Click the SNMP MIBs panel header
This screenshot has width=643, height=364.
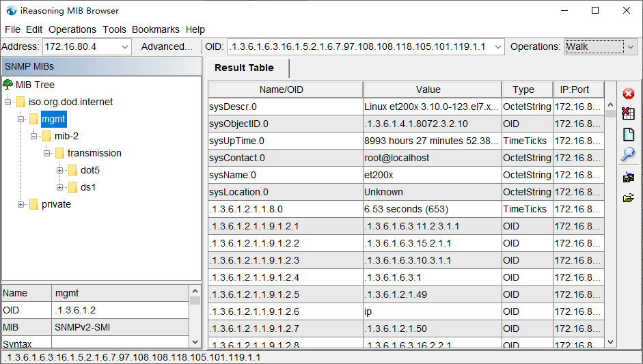pyautogui.click(x=102, y=66)
